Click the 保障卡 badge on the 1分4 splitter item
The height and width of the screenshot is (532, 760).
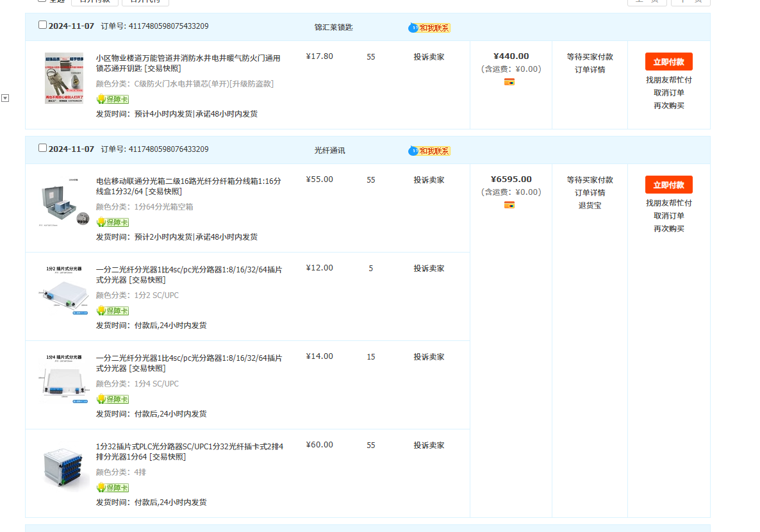click(x=113, y=399)
